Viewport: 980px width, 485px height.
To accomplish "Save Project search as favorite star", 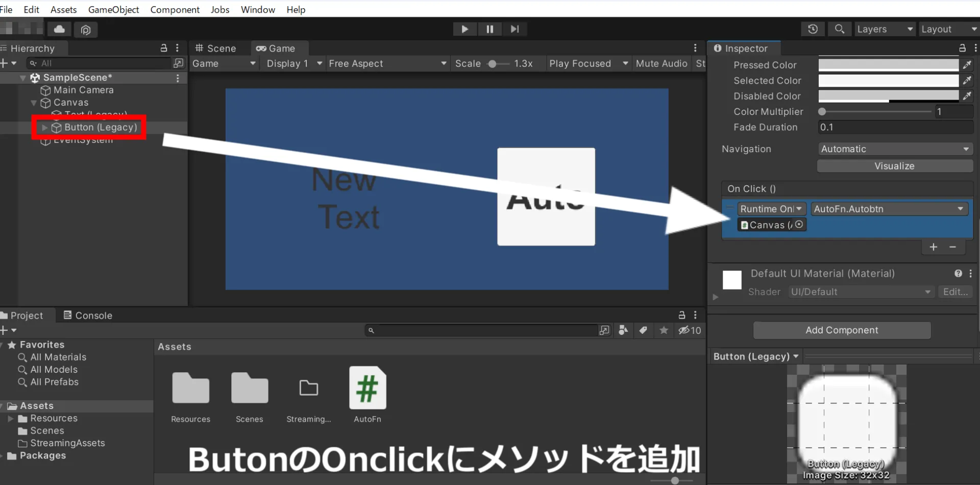I will (x=664, y=330).
